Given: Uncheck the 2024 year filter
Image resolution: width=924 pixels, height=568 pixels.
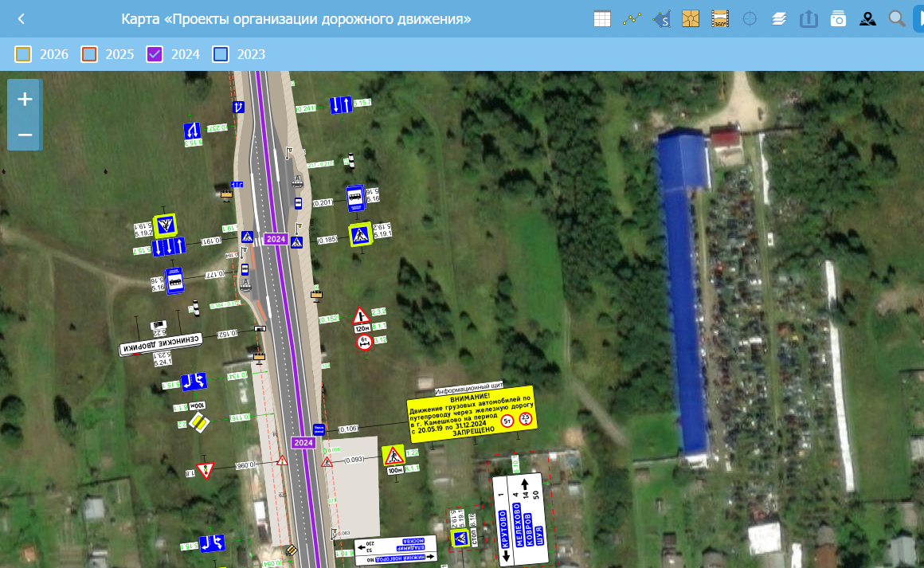Looking at the screenshot, I should 155,54.
